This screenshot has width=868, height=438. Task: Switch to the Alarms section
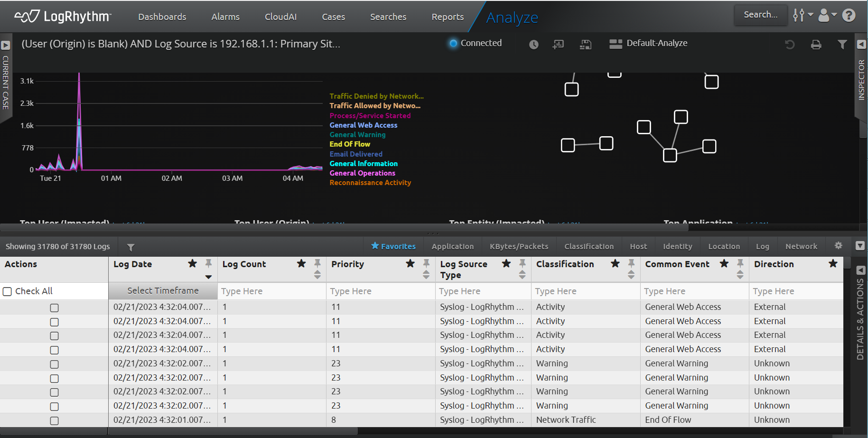(225, 16)
